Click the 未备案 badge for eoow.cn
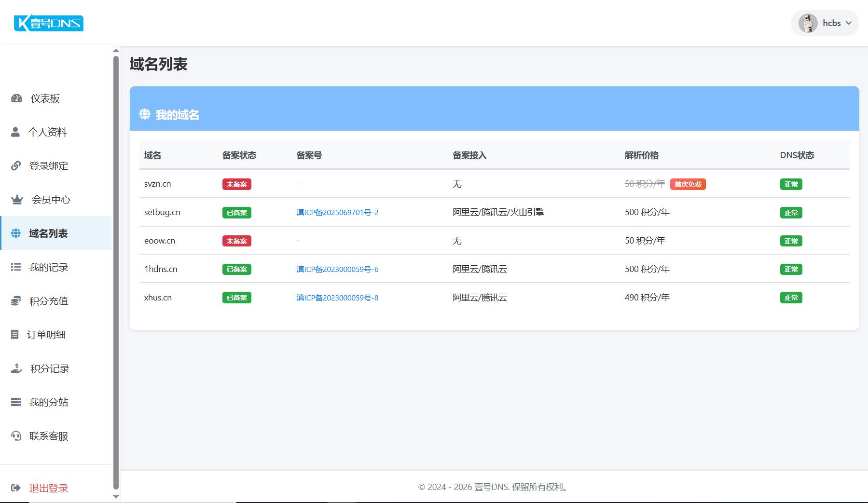 (x=236, y=241)
